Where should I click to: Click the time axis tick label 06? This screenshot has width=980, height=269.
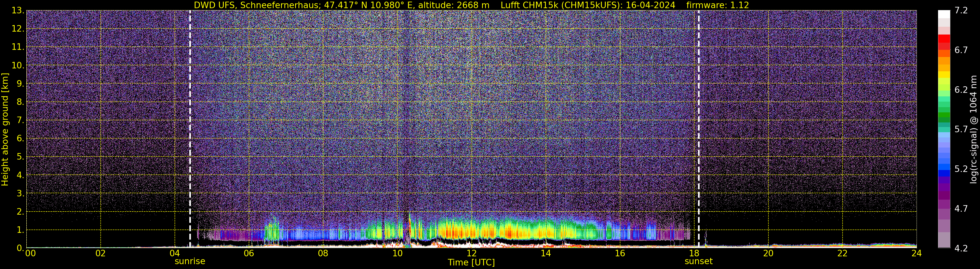[249, 253]
